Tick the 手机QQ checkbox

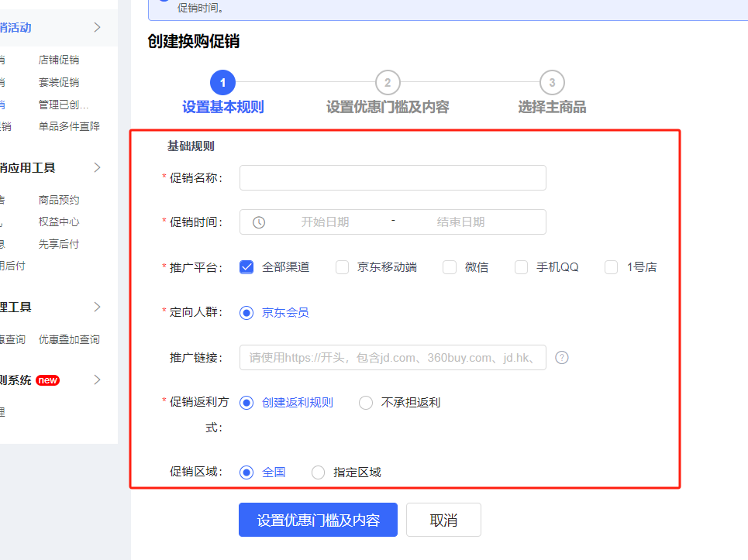pos(522,267)
